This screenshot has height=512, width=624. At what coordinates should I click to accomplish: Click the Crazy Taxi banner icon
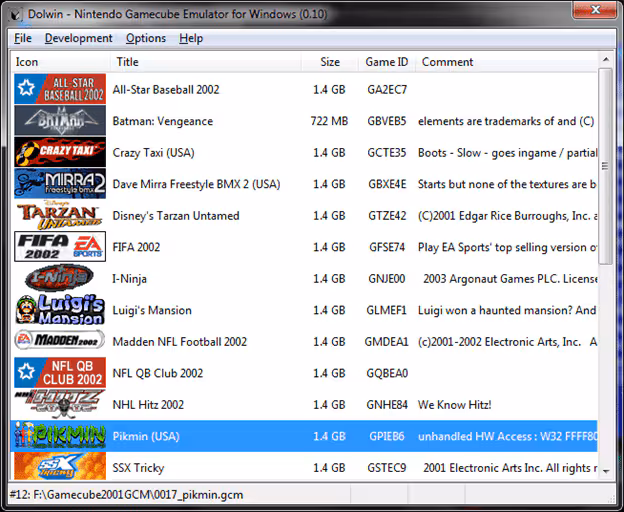[x=60, y=152]
